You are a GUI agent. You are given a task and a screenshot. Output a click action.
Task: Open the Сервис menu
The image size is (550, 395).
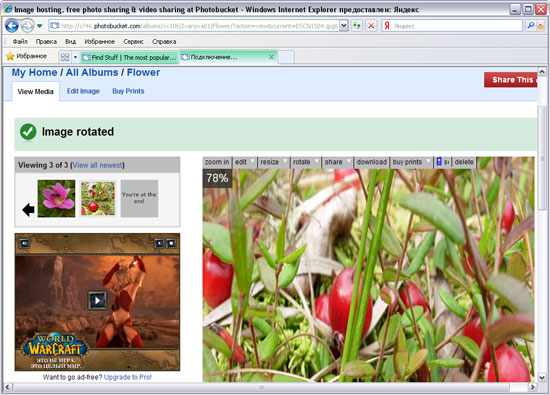tap(133, 41)
